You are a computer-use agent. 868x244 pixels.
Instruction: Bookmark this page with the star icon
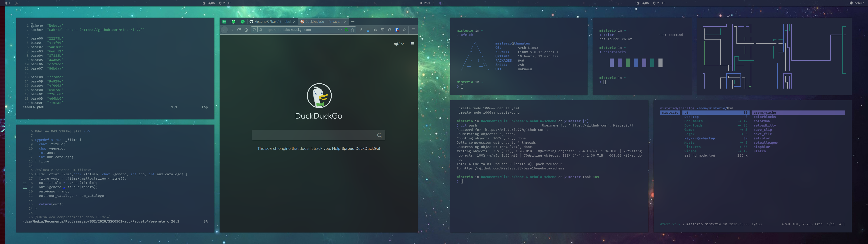tap(353, 30)
